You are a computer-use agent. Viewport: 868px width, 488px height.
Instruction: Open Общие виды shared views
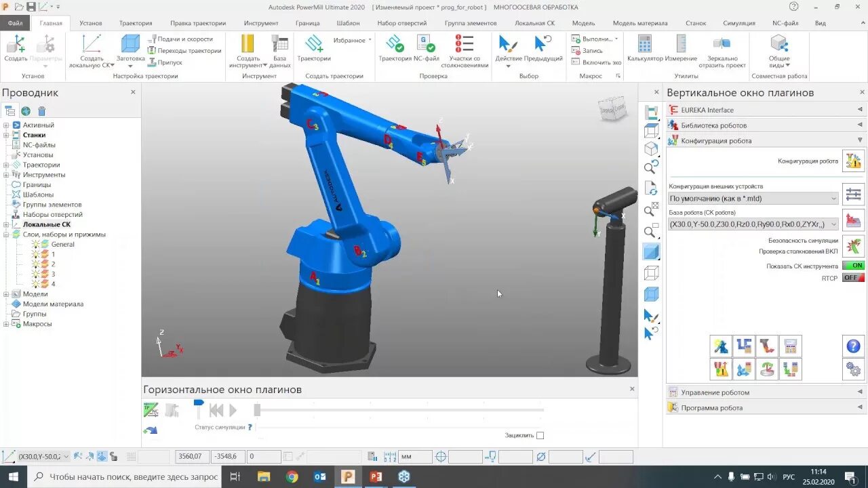[779, 51]
